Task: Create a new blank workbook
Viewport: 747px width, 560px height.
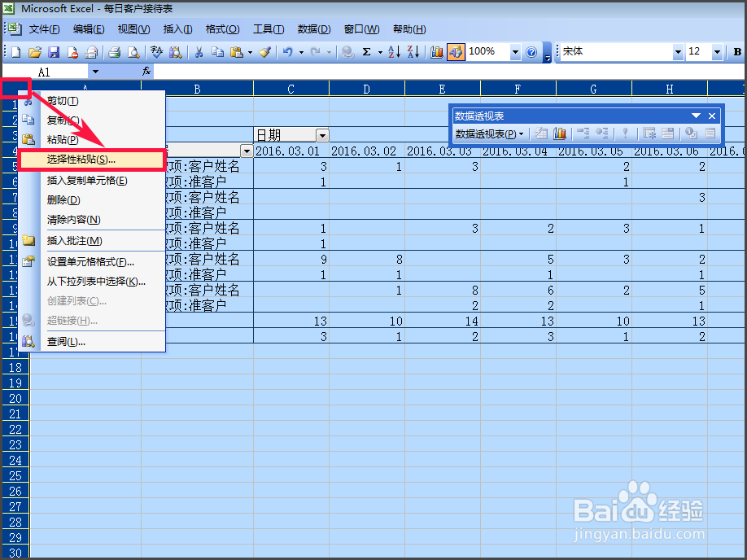Action: [16, 52]
